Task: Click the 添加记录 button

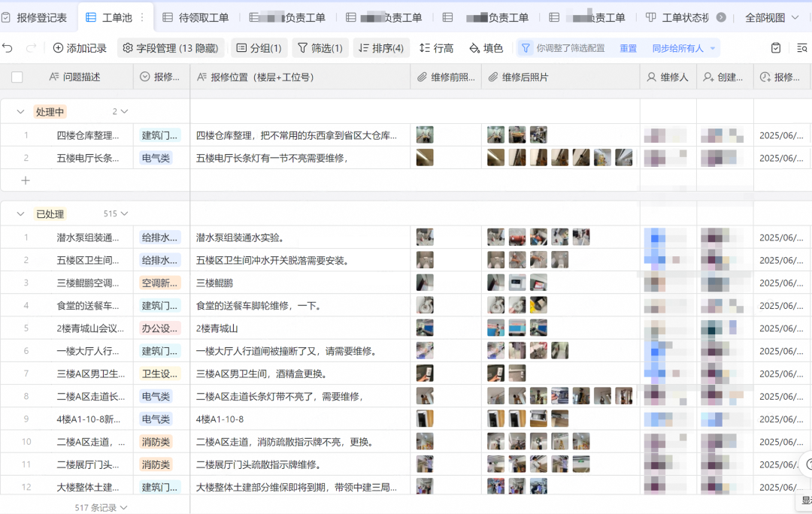Action: 80,48
